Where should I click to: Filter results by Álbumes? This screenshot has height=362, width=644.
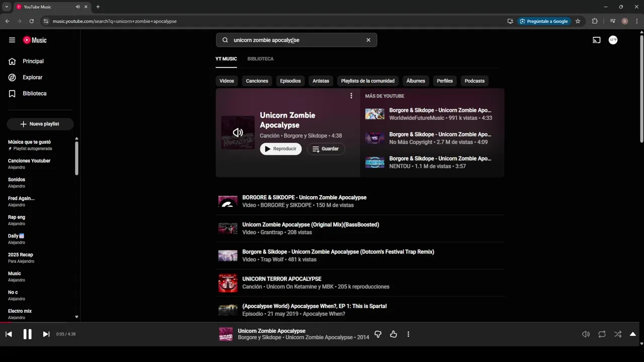416,81
